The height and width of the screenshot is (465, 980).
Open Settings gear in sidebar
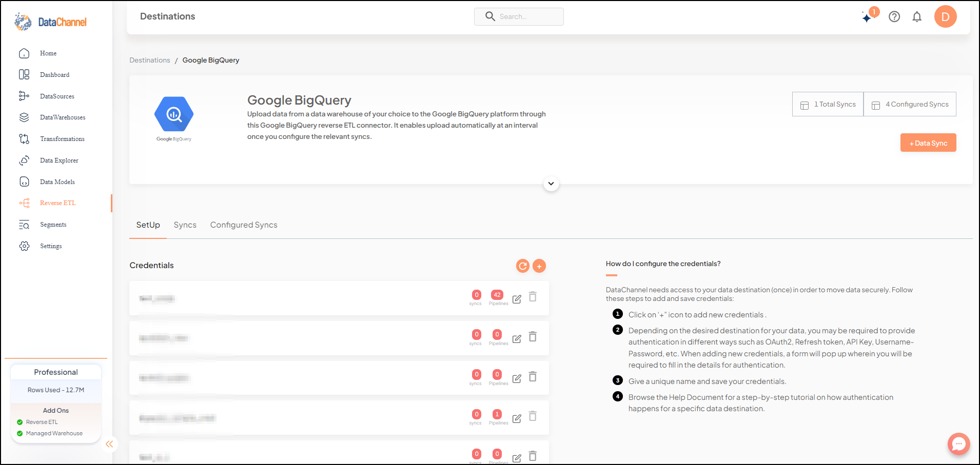(x=24, y=246)
